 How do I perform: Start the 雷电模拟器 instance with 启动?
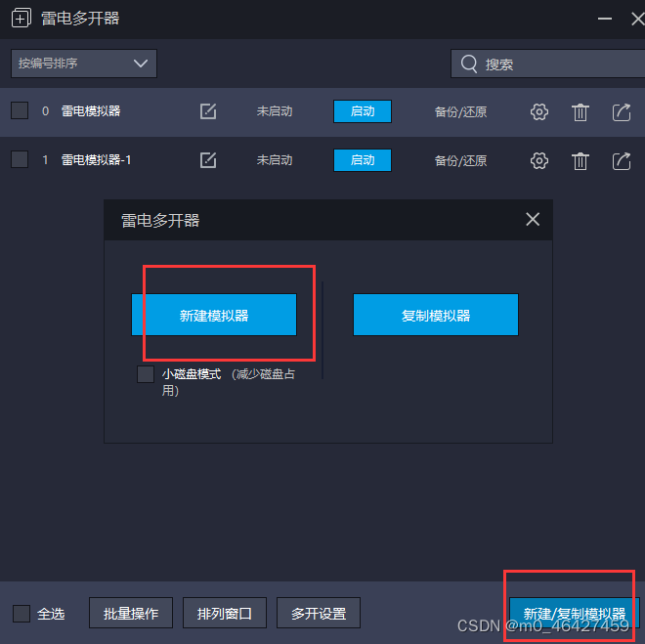tap(363, 111)
